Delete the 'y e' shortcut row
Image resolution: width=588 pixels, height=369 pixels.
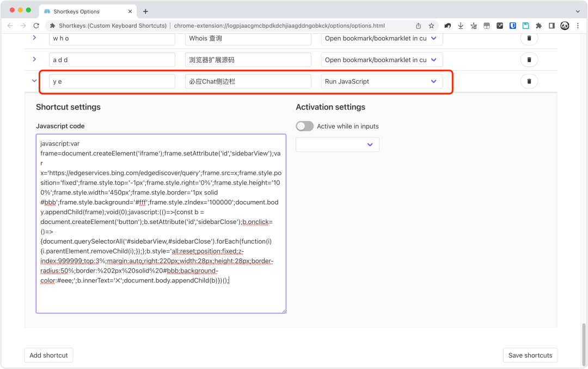tap(529, 81)
